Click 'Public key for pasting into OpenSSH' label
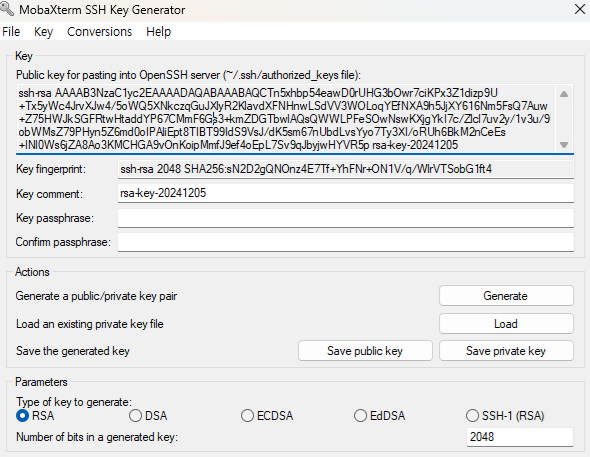The image size is (590, 457). [188, 75]
